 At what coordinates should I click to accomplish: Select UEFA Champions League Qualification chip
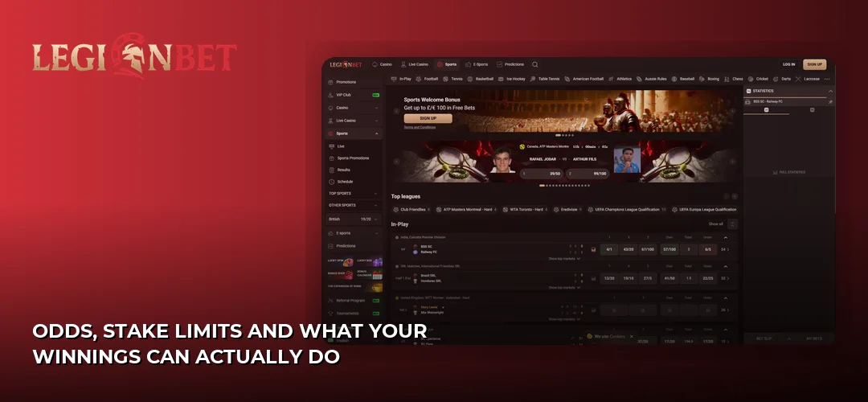[627, 210]
